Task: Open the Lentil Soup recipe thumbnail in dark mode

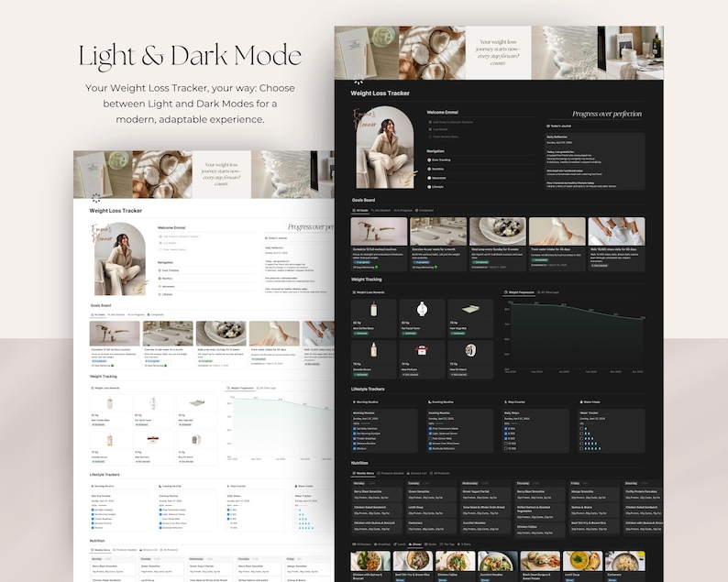Action: point(583,561)
